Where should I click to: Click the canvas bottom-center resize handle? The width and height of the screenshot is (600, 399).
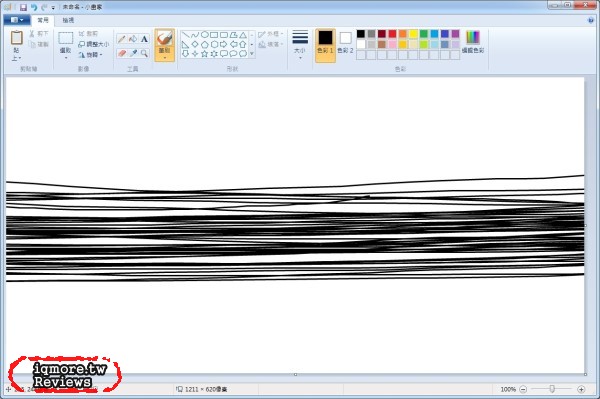pyautogui.click(x=295, y=374)
